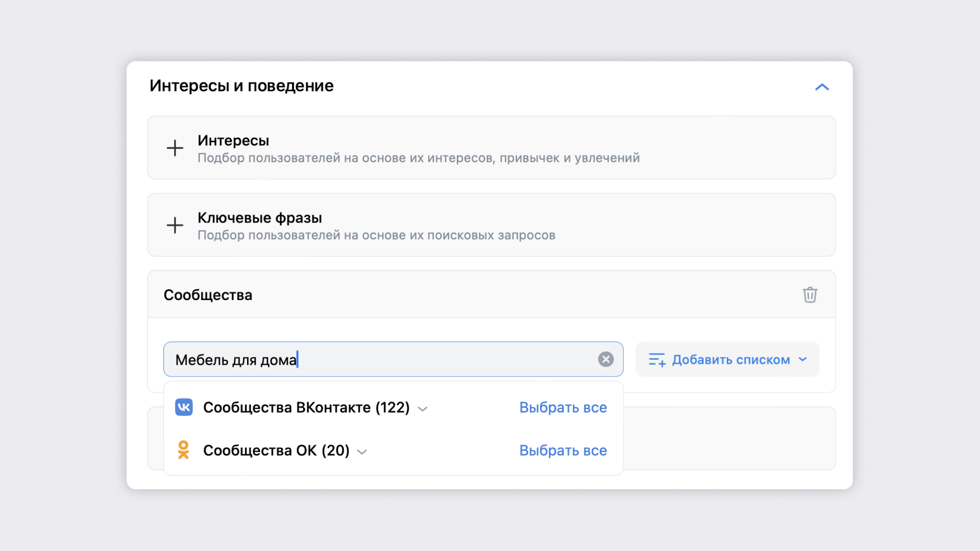Select all ВКонтакте communities
980x551 pixels.
coord(563,407)
